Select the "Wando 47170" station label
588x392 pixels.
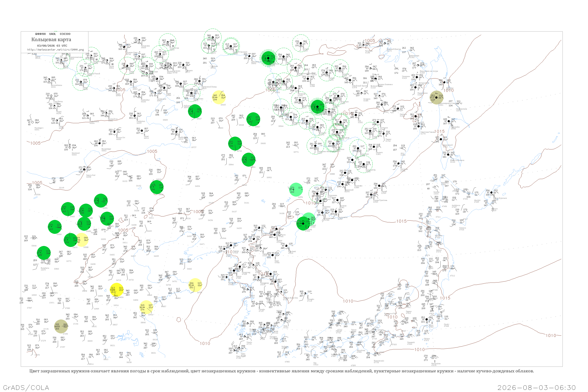(249, 343)
